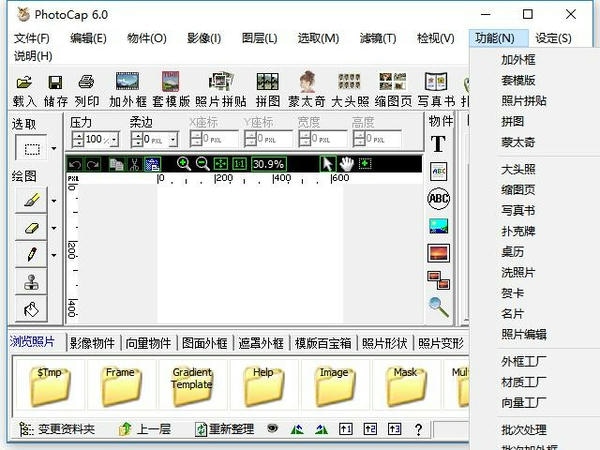The height and width of the screenshot is (450, 600).
Task: Open the 加外框 frame tool in toolbar
Action: click(x=127, y=82)
